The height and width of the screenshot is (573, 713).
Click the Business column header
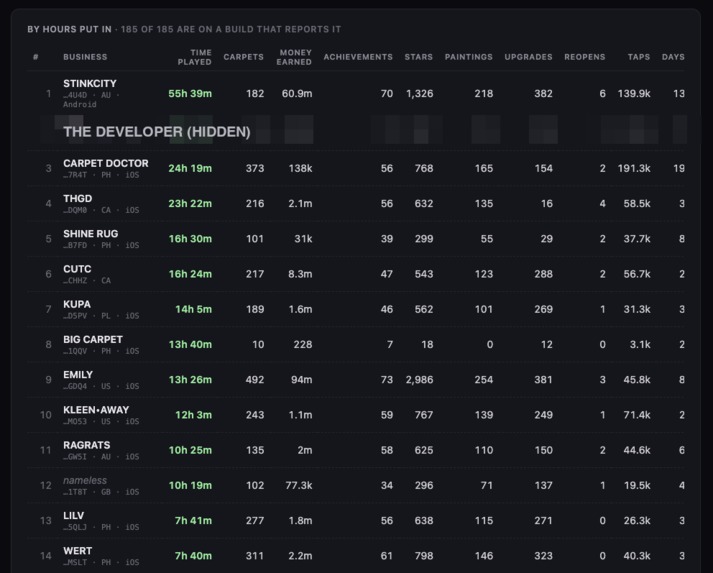85,57
